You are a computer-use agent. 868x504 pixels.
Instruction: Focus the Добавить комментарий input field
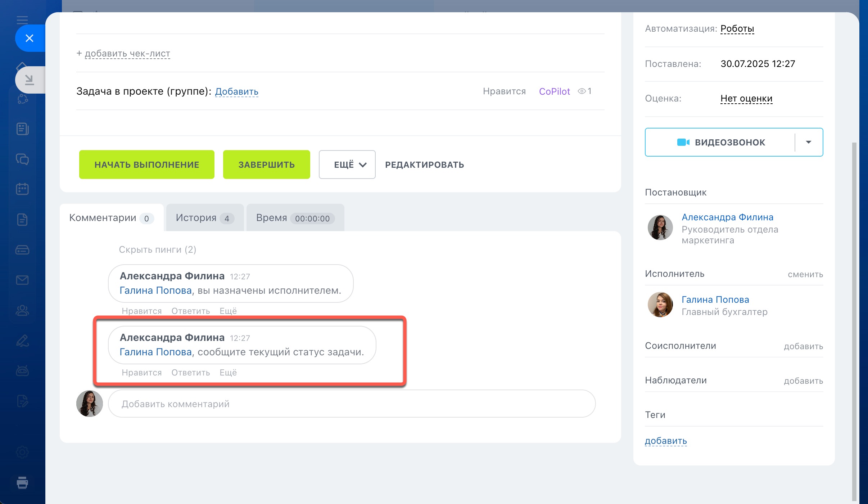pos(352,404)
